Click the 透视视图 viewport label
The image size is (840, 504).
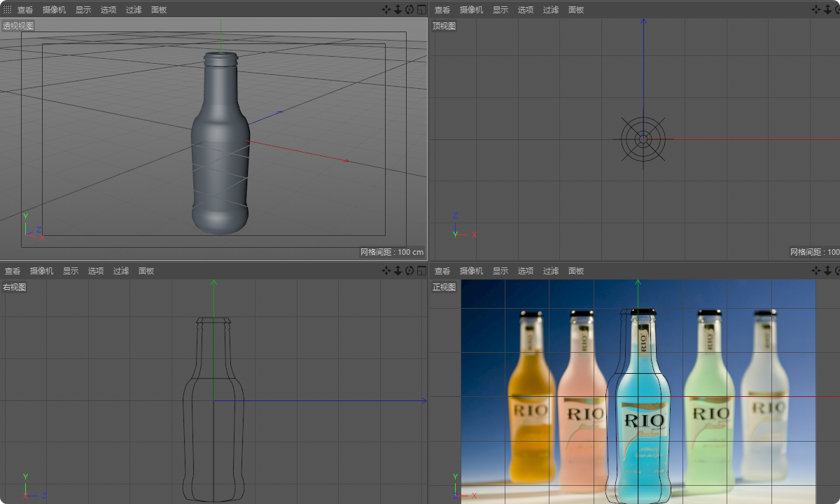(x=18, y=26)
